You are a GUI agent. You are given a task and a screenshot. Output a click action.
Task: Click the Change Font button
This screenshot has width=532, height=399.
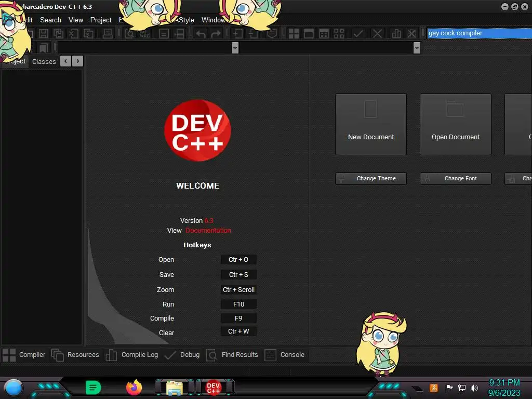click(455, 179)
